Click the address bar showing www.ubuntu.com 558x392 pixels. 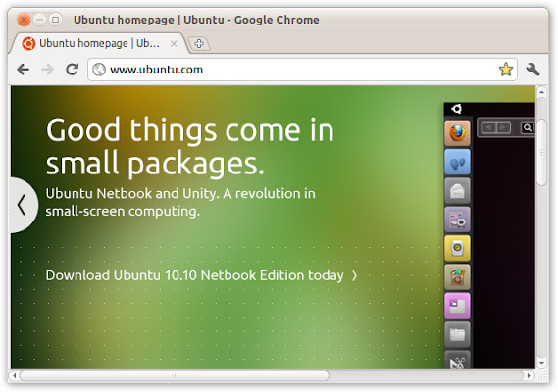(302, 70)
